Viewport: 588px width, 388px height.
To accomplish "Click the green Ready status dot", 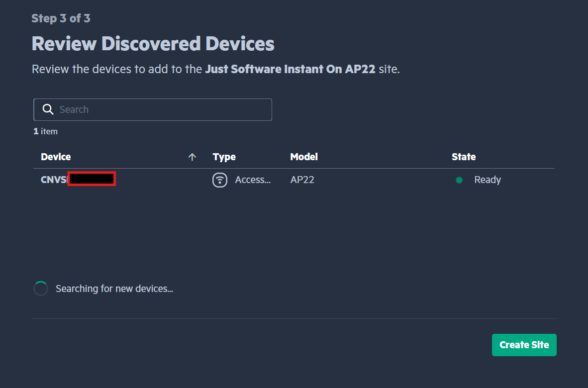I will (x=459, y=180).
